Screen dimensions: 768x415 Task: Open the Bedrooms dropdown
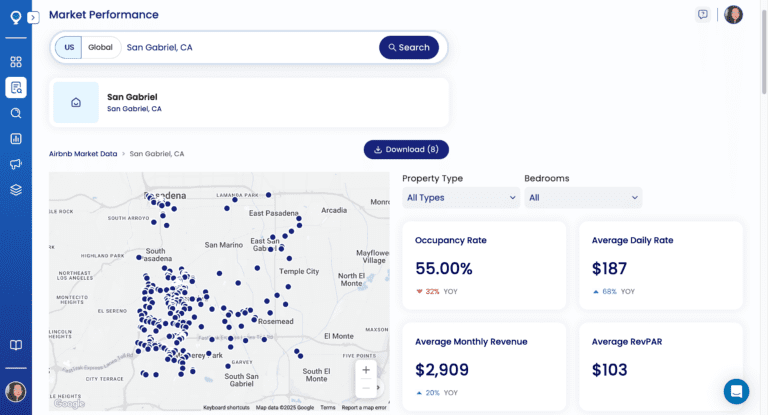[583, 198]
